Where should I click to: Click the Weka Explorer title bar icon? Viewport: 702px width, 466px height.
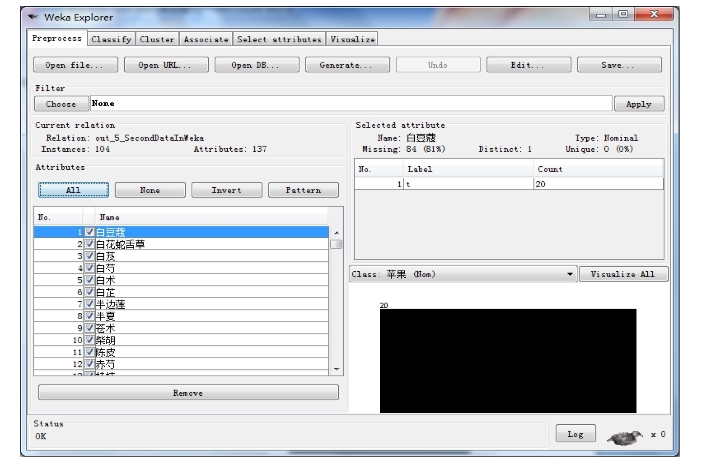point(33,17)
